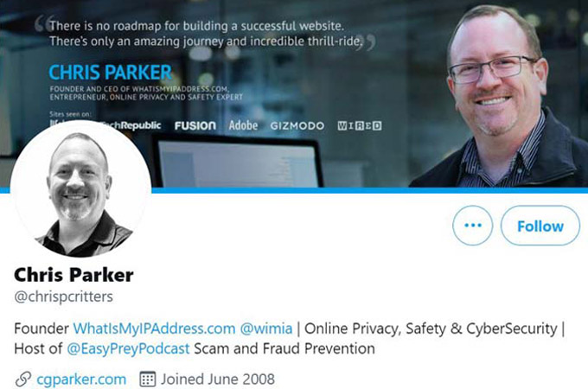Open the three-dots more options menu
The image size is (588, 389).
coord(472,226)
